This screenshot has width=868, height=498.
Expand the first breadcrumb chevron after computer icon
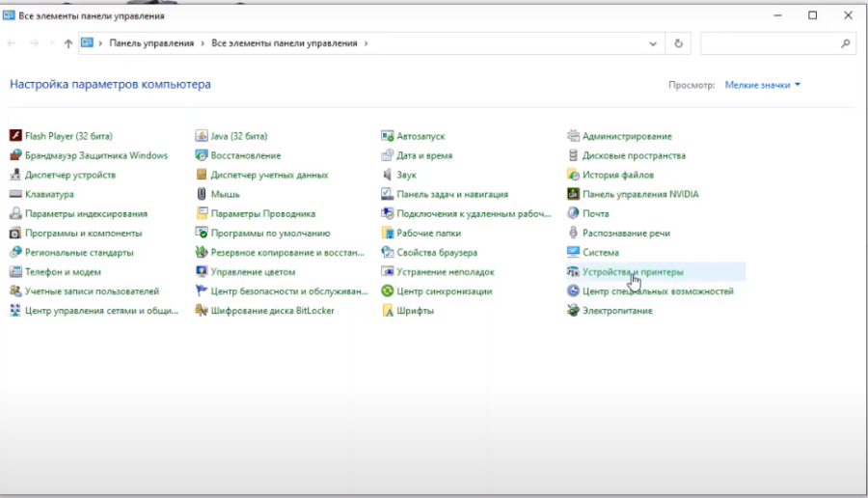[100, 43]
